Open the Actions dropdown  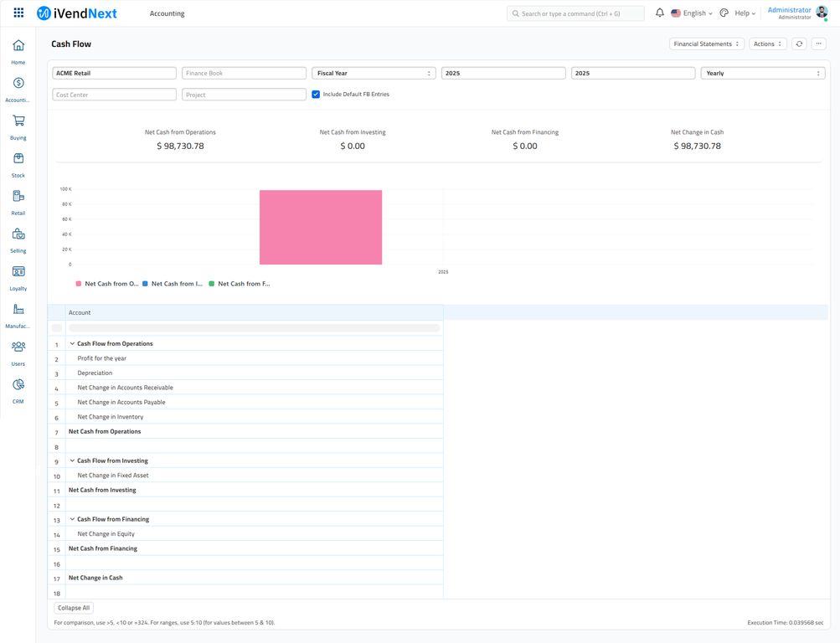[x=768, y=44]
